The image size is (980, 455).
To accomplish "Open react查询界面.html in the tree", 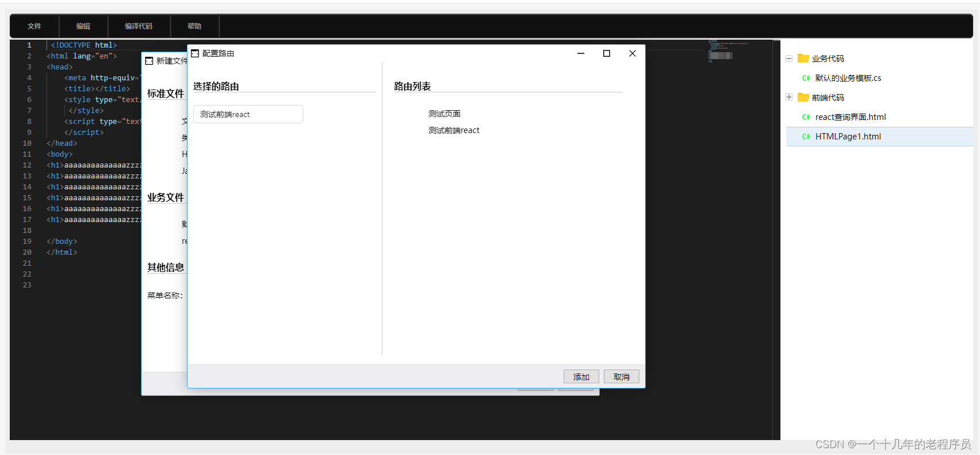I will (850, 117).
